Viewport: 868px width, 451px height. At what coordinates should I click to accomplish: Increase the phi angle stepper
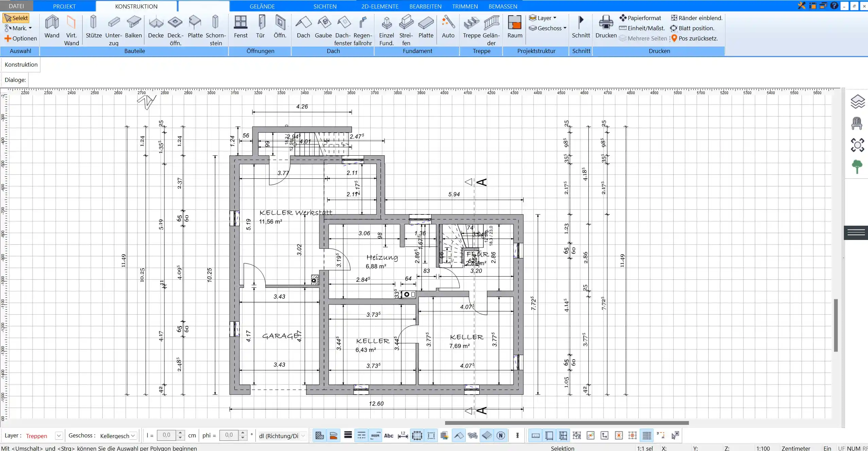click(x=243, y=433)
